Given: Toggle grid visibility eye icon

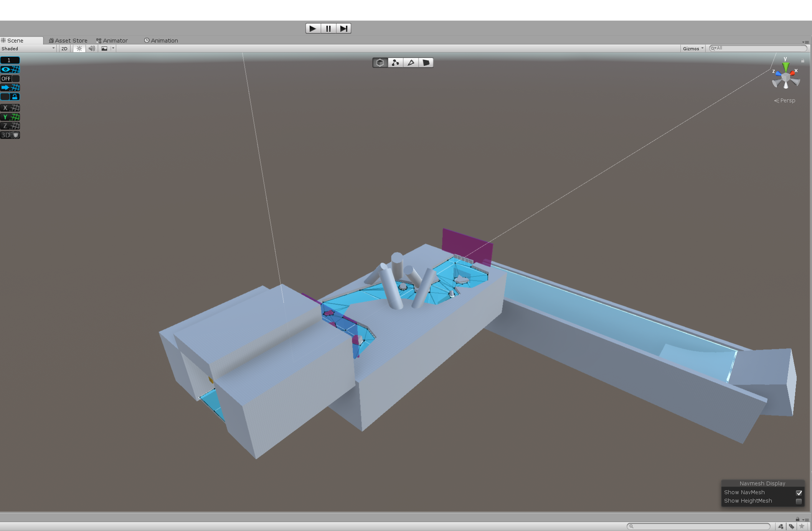Looking at the screenshot, I should 10,69.
